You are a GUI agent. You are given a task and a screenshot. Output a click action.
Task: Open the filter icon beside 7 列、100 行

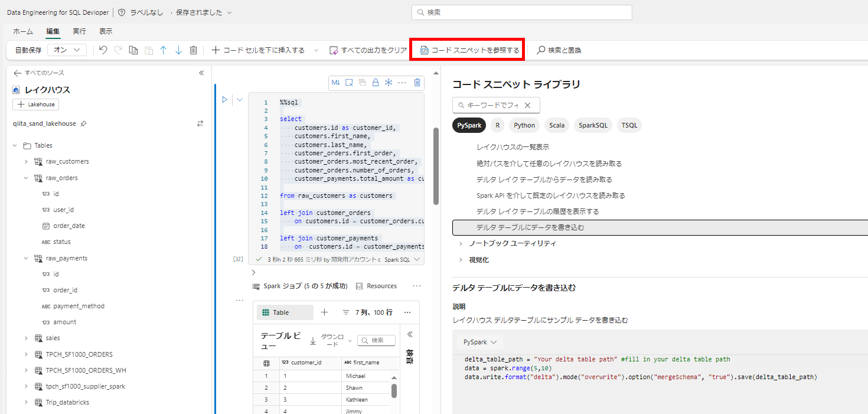(346, 312)
